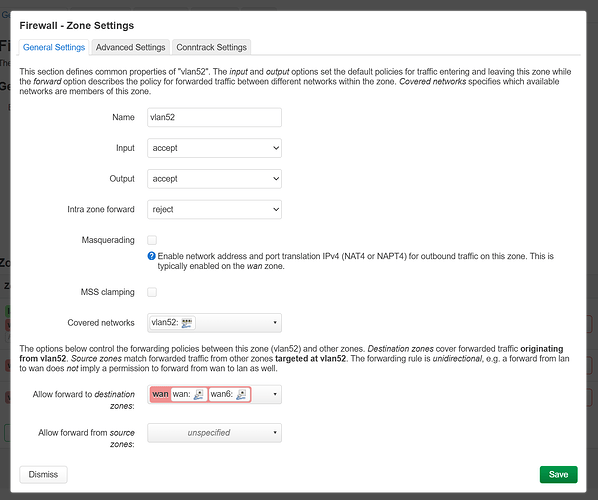Open the Output policy dropdown
The height and width of the screenshot is (500, 598).
214,179
